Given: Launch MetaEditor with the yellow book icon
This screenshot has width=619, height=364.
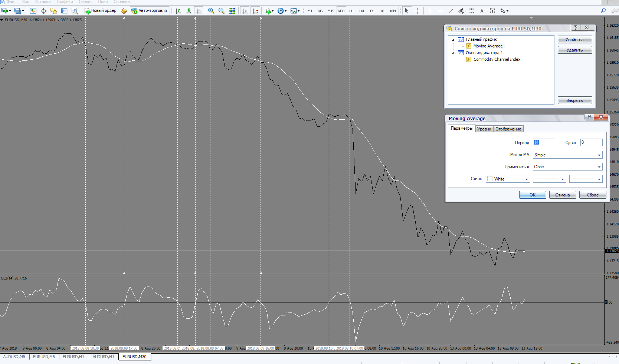Looking at the screenshot, I should point(124,11).
